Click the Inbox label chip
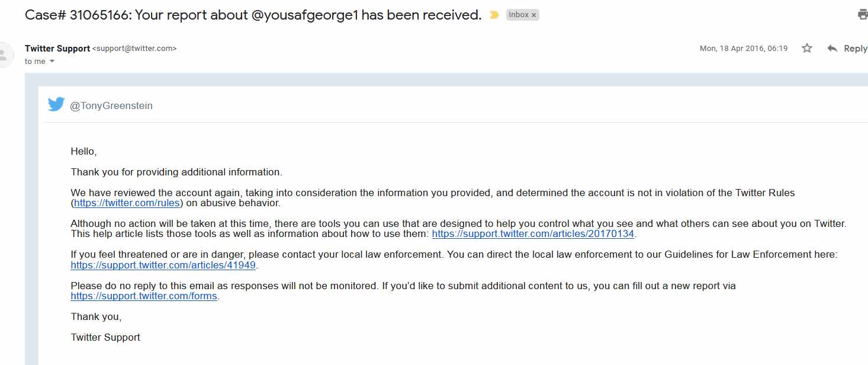The width and height of the screenshot is (868, 365). 518,15
